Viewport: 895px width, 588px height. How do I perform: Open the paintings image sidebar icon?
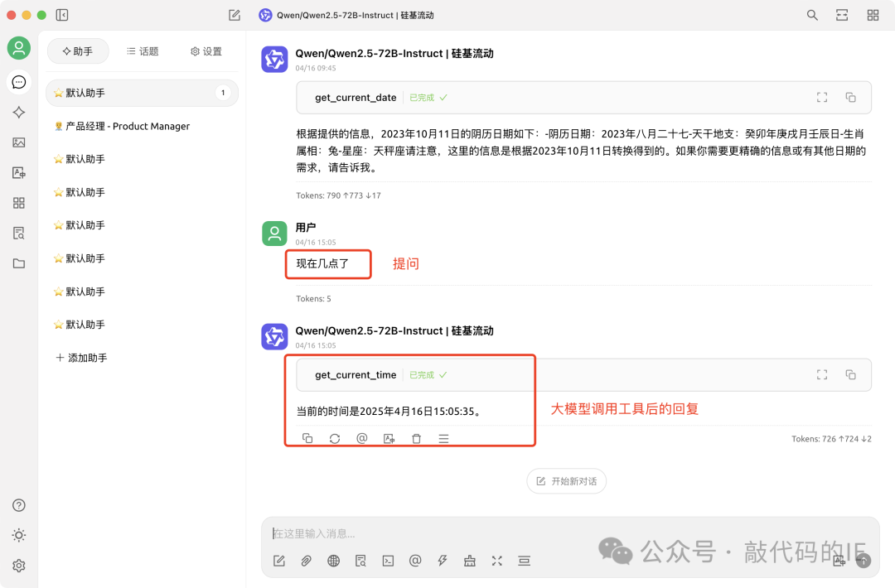click(19, 142)
